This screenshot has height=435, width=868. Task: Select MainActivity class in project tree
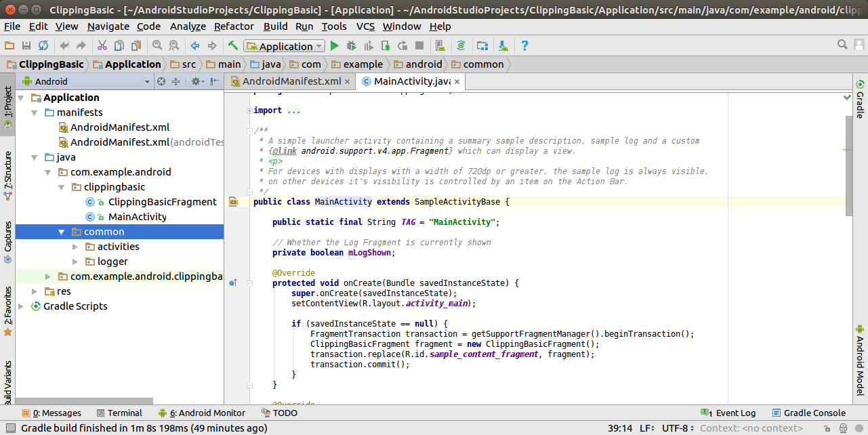pos(137,217)
